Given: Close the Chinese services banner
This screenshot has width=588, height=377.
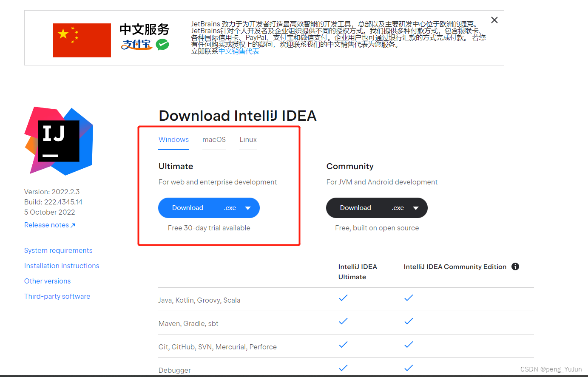Looking at the screenshot, I should click(494, 20).
